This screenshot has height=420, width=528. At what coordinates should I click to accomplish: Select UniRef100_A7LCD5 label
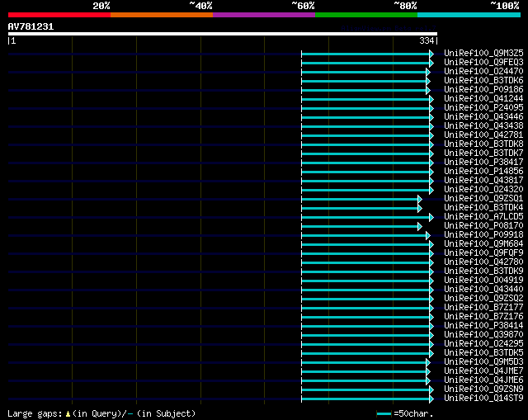tap(483, 217)
